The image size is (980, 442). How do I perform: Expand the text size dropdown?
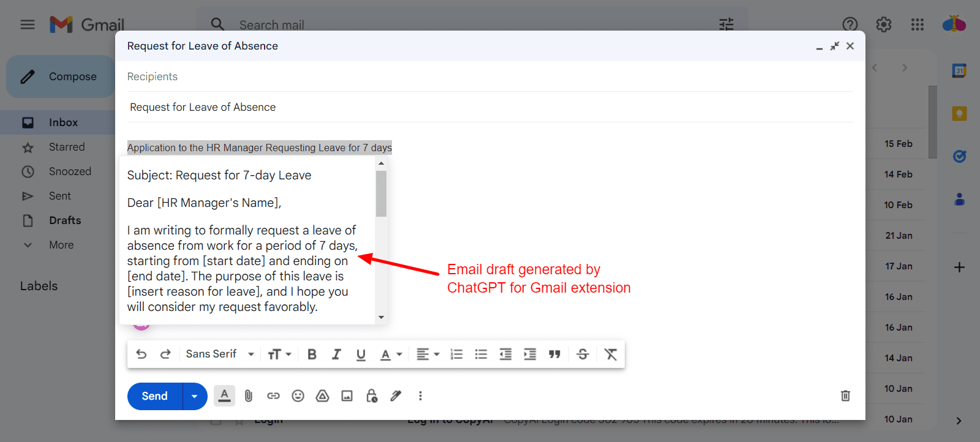point(279,354)
